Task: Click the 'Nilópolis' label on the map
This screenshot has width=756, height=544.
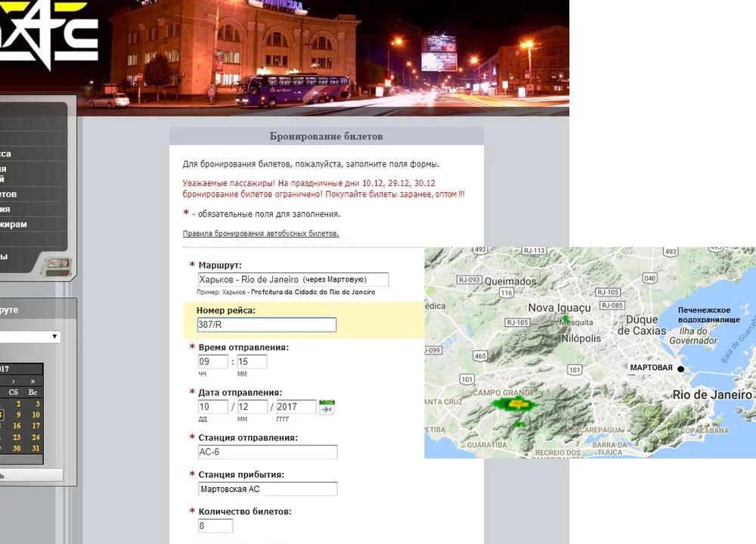Action: [x=581, y=338]
